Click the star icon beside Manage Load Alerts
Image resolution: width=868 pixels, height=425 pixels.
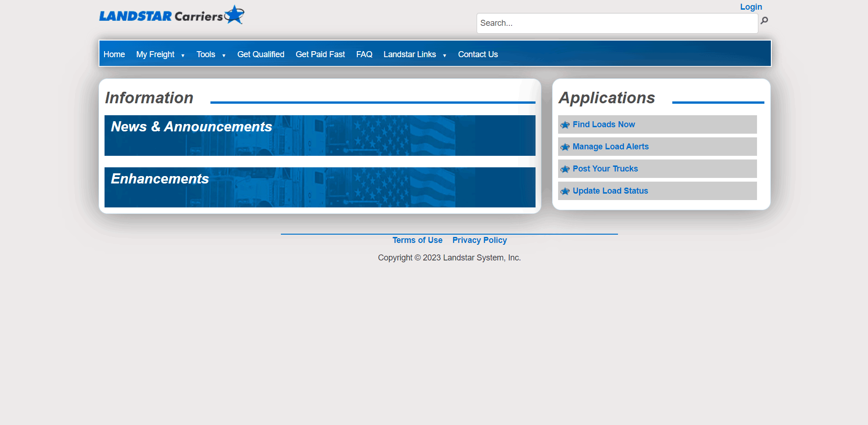565,147
